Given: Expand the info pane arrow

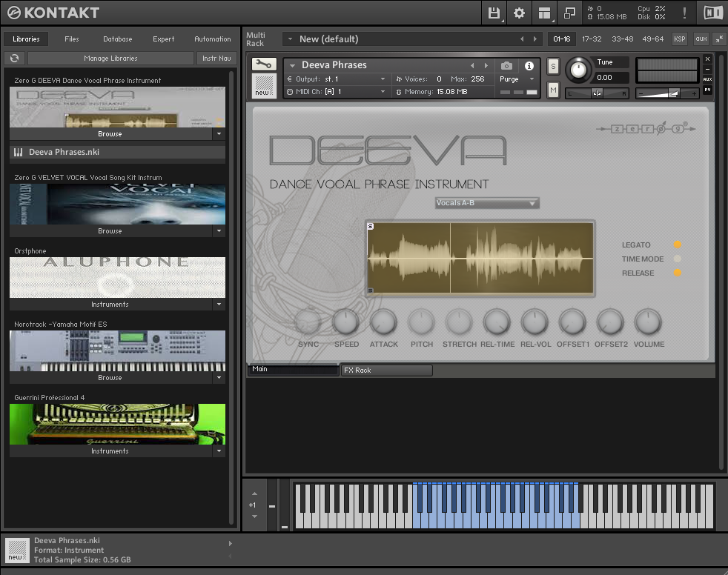Looking at the screenshot, I should click(231, 543).
